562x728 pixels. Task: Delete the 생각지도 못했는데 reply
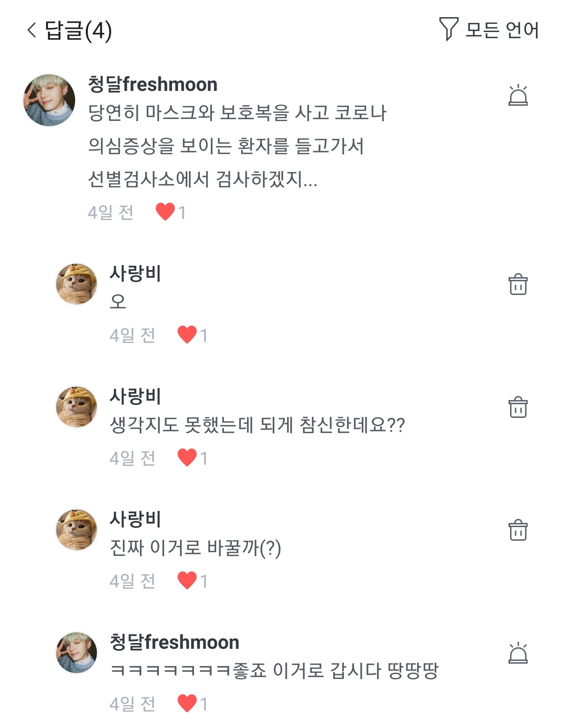(x=518, y=407)
